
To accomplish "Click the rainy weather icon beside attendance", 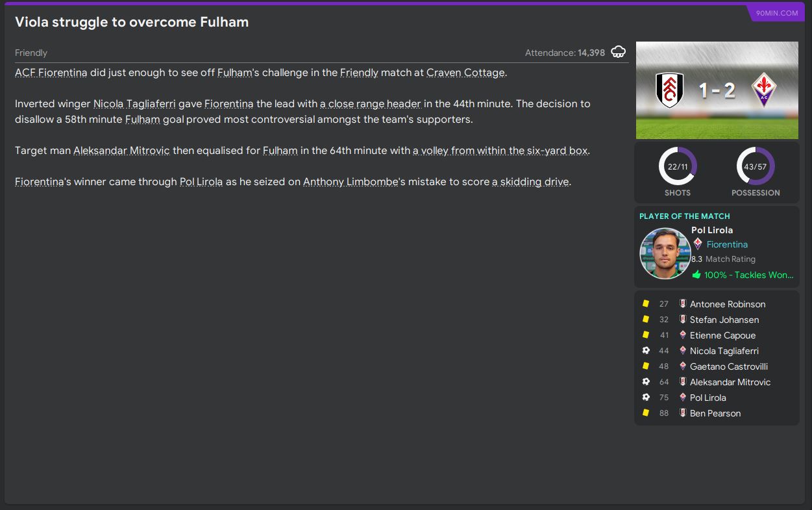I will [619, 52].
